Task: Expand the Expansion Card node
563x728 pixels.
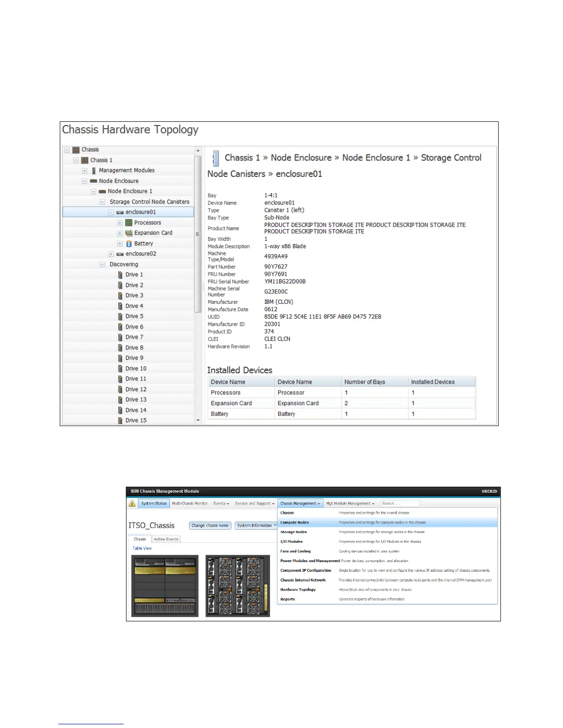Action: tap(120, 233)
